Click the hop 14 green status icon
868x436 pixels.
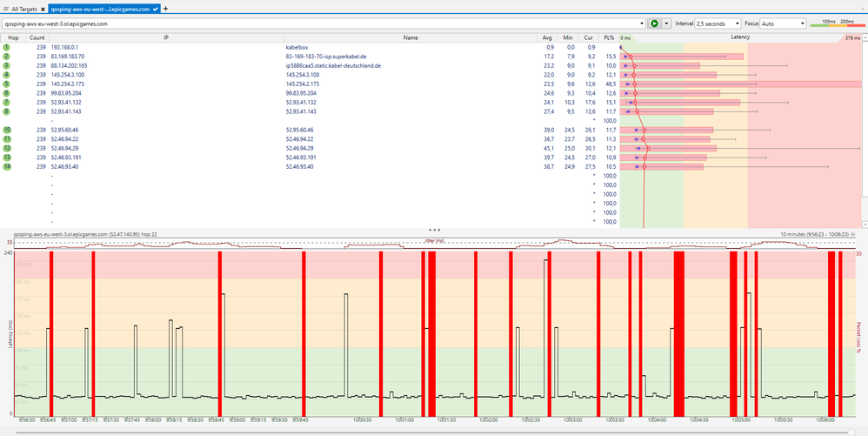click(x=6, y=166)
